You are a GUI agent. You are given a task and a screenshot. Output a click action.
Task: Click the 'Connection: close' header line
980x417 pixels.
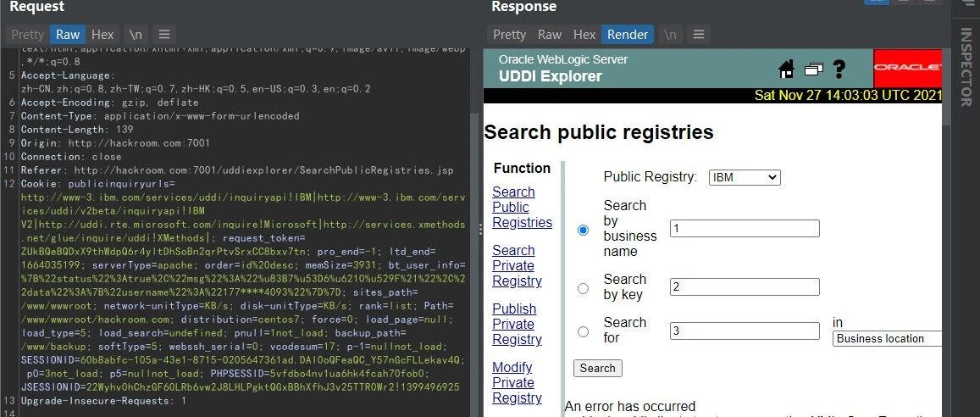(70, 157)
